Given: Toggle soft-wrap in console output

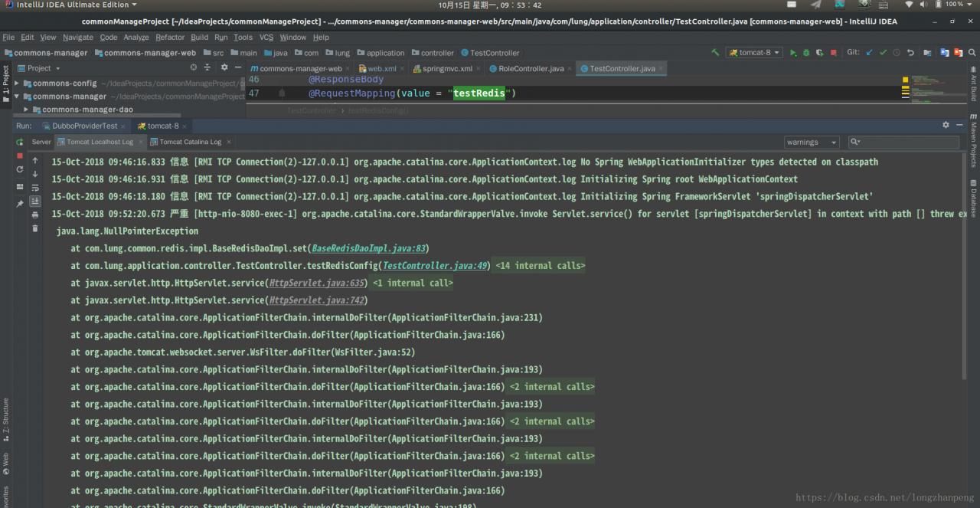Looking at the screenshot, I should coord(35,188).
